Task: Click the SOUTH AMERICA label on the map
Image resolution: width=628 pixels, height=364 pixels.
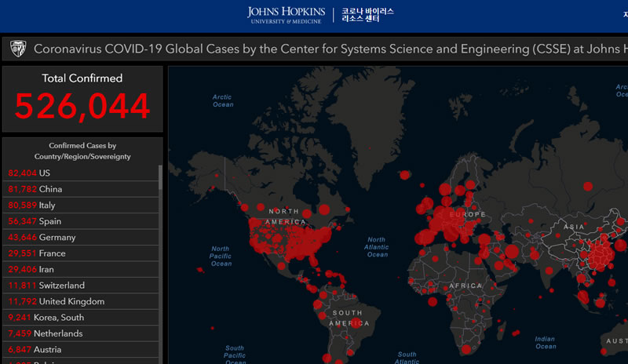Action: 346,318
